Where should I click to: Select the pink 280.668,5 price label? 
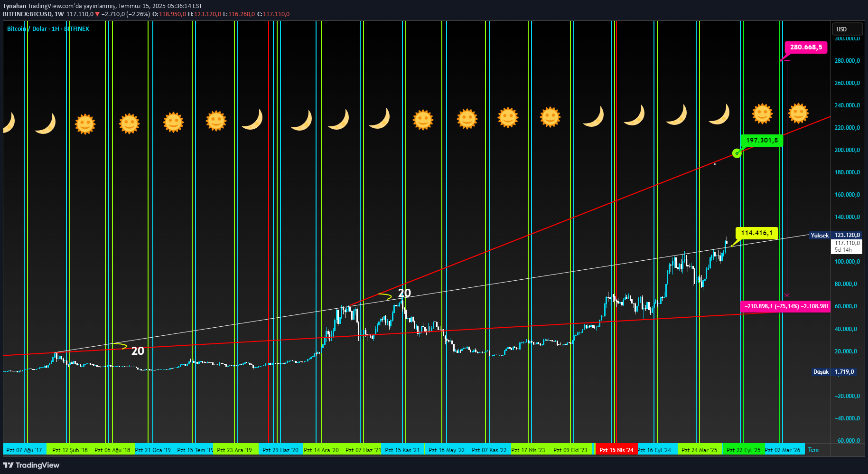(x=806, y=47)
